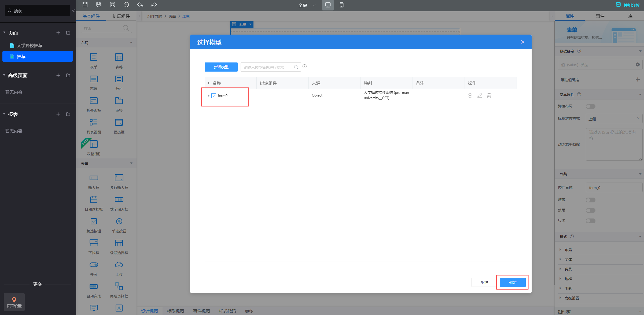This screenshot has width=644, height=315.
Task: Click the edit pencil icon for form0
Action: (x=480, y=96)
